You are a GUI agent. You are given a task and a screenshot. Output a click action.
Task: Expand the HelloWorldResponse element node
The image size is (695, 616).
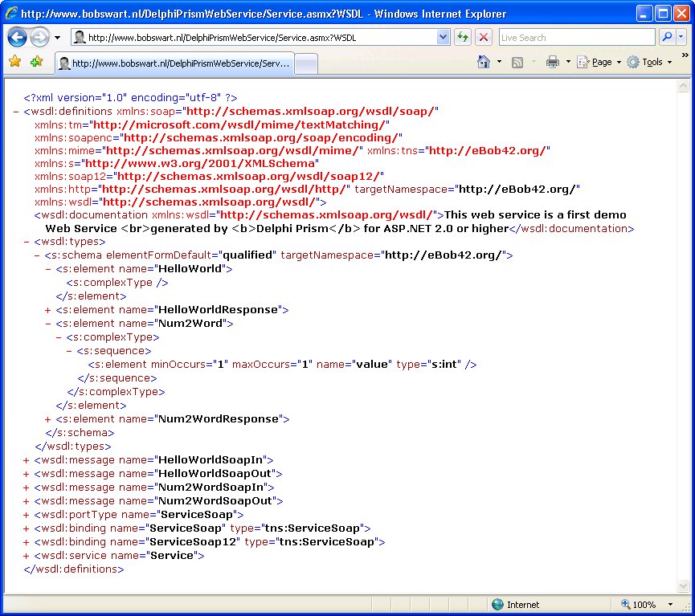pyautogui.click(x=47, y=309)
